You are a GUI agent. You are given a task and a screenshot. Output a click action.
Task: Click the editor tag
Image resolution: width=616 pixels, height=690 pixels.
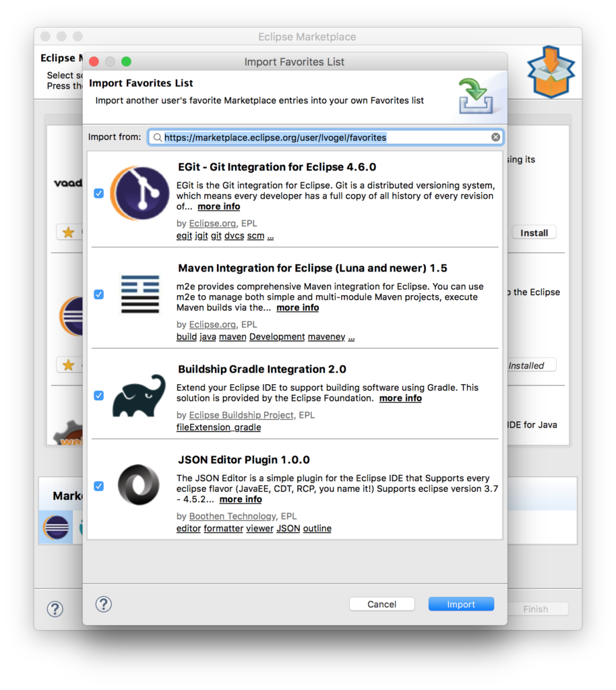[189, 528]
